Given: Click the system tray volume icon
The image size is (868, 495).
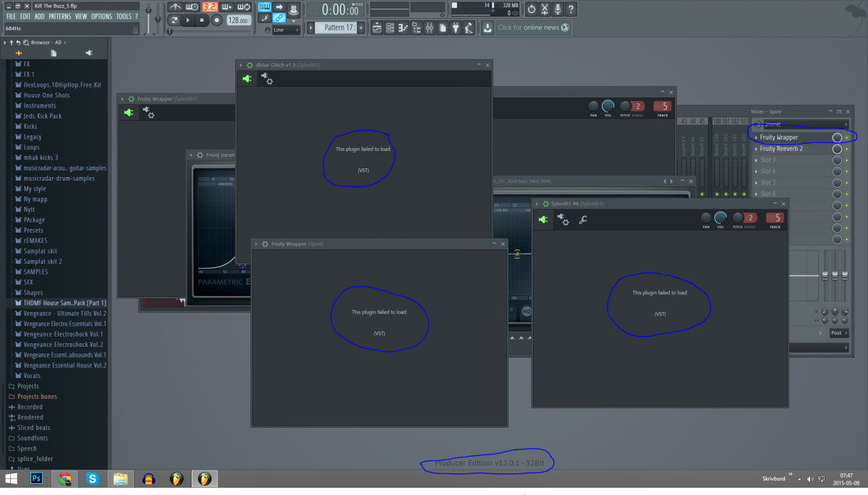Looking at the screenshot, I should (811, 478).
